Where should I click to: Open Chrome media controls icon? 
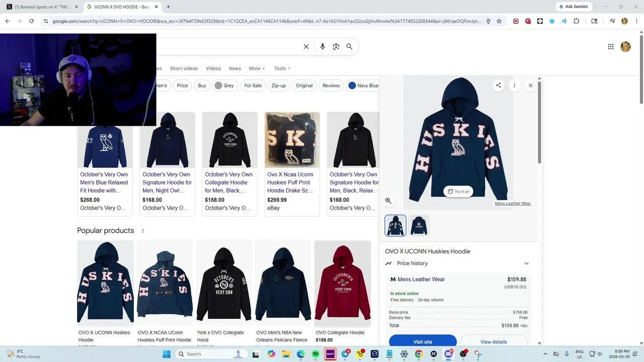[612, 21]
